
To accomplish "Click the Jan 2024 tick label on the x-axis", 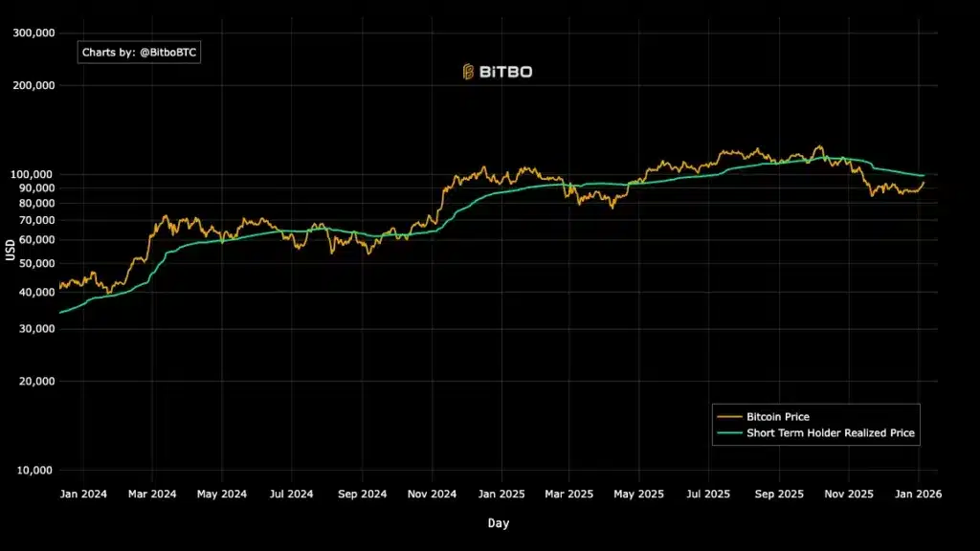I will (x=82, y=494).
